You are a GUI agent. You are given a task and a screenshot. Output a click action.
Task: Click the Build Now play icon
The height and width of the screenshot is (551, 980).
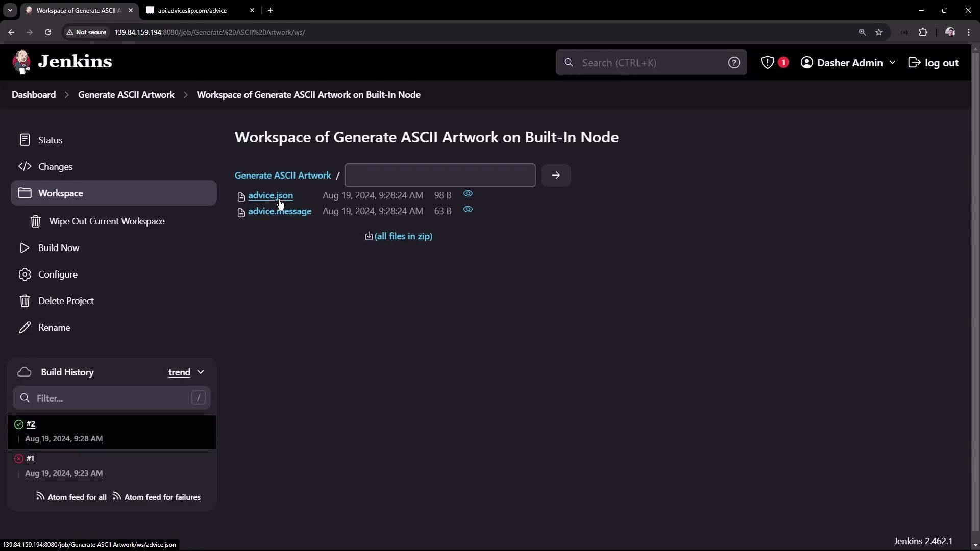click(24, 248)
